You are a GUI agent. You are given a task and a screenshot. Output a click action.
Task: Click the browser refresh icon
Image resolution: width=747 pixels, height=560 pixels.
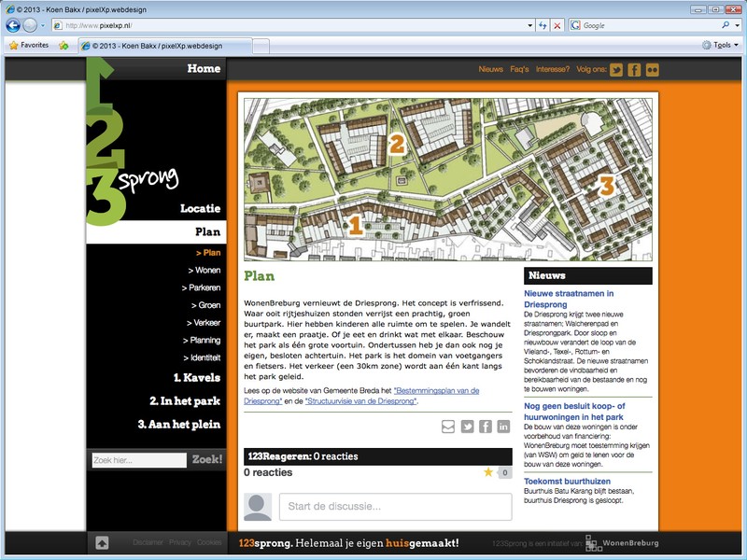541,25
